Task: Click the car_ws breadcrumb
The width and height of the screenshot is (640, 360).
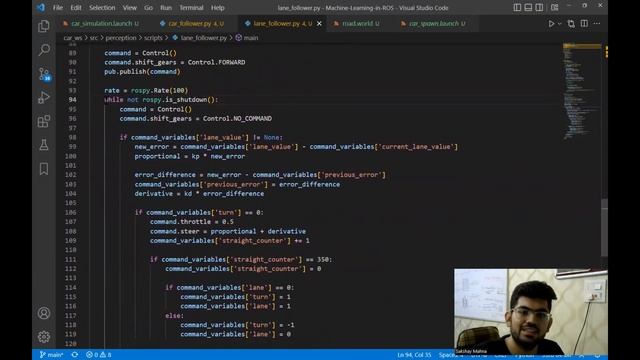Action: [x=73, y=38]
